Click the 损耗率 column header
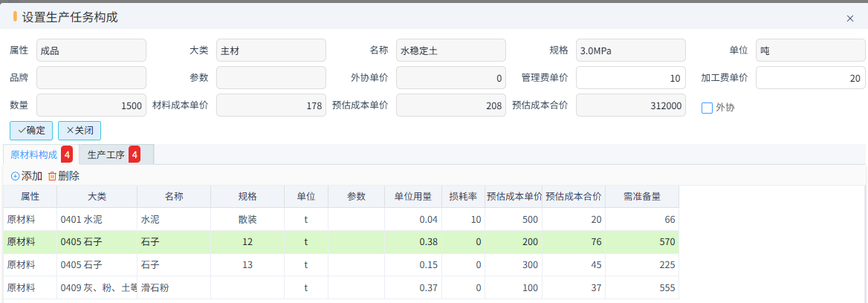The image size is (868, 303). pyautogui.click(x=464, y=197)
